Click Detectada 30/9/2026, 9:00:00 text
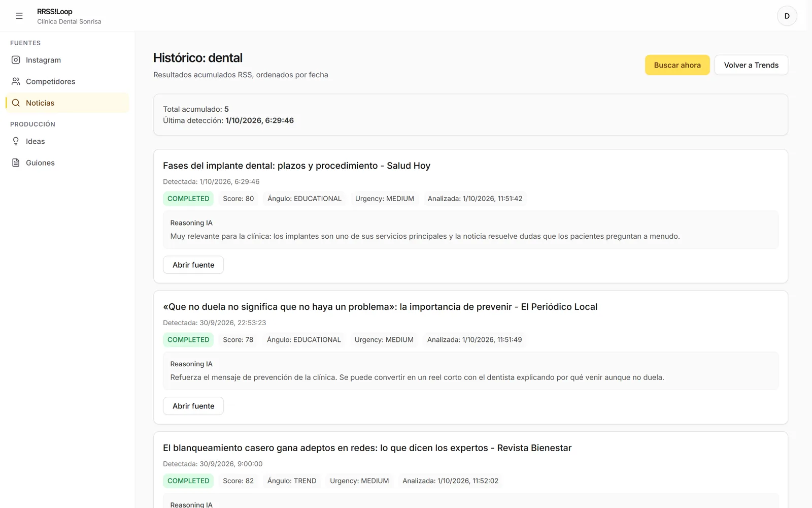The image size is (812, 508). pyautogui.click(x=213, y=464)
